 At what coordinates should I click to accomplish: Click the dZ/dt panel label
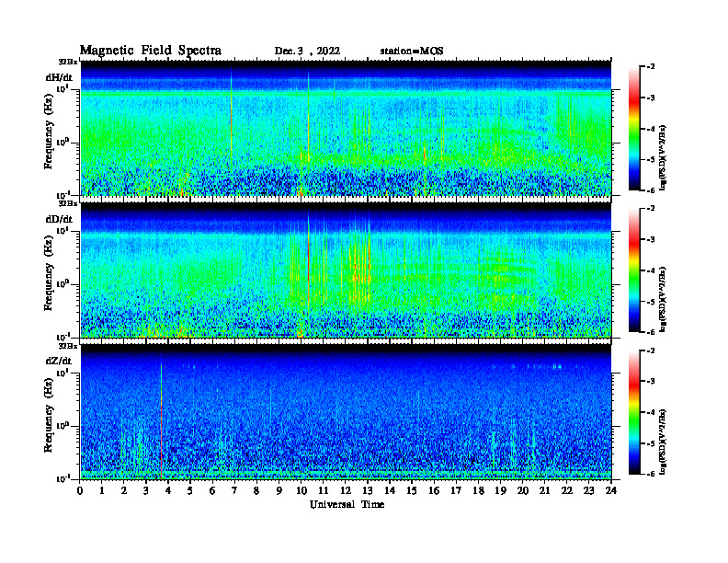coord(59,361)
